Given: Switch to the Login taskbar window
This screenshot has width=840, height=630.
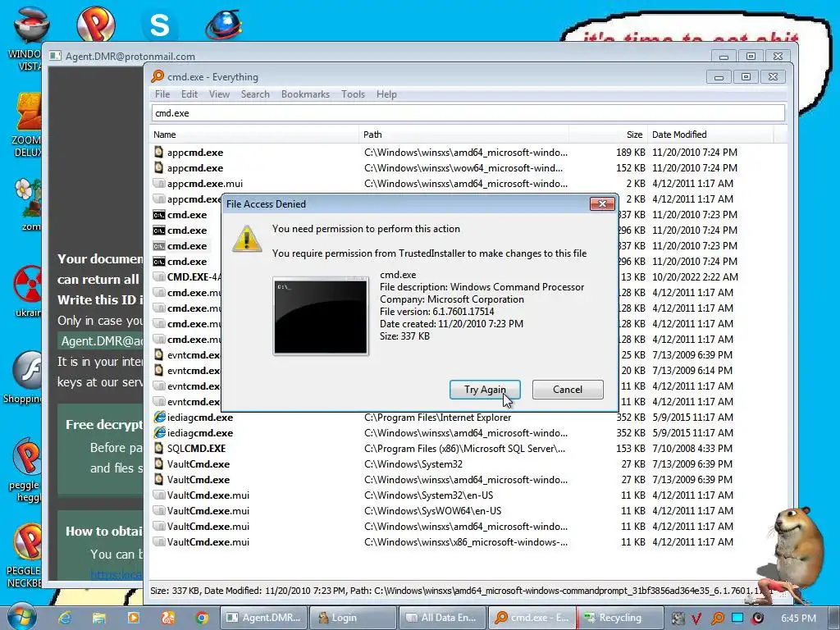Looking at the screenshot, I should [353, 618].
